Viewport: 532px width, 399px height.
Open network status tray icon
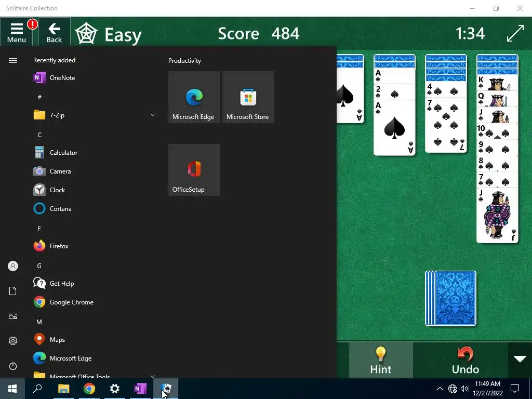pos(453,389)
